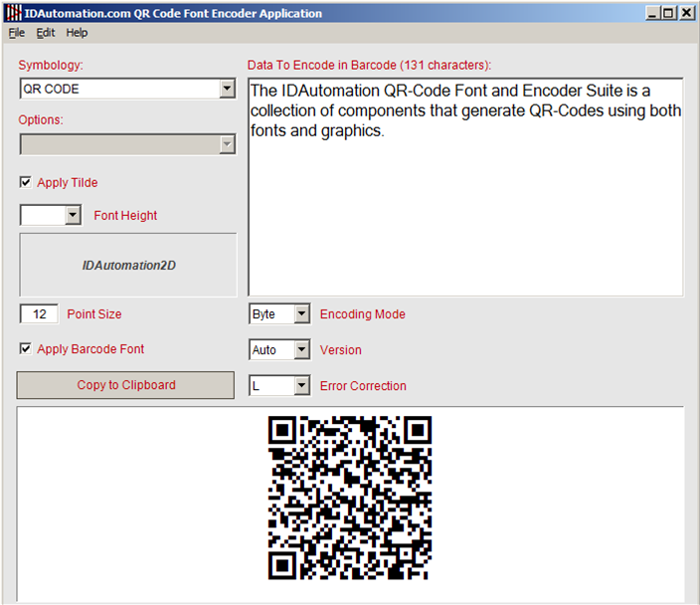Open the Font Height dropdown
The image size is (700, 605).
click(73, 215)
